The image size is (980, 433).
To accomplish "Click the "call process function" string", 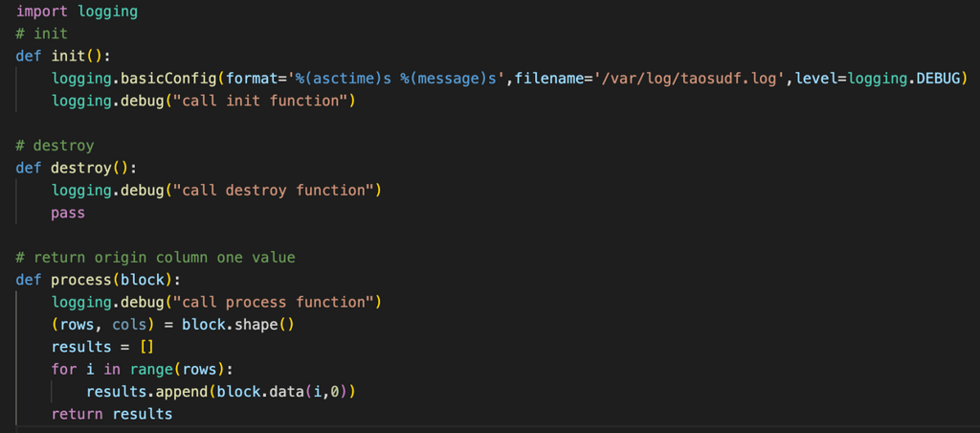I will point(273,302).
